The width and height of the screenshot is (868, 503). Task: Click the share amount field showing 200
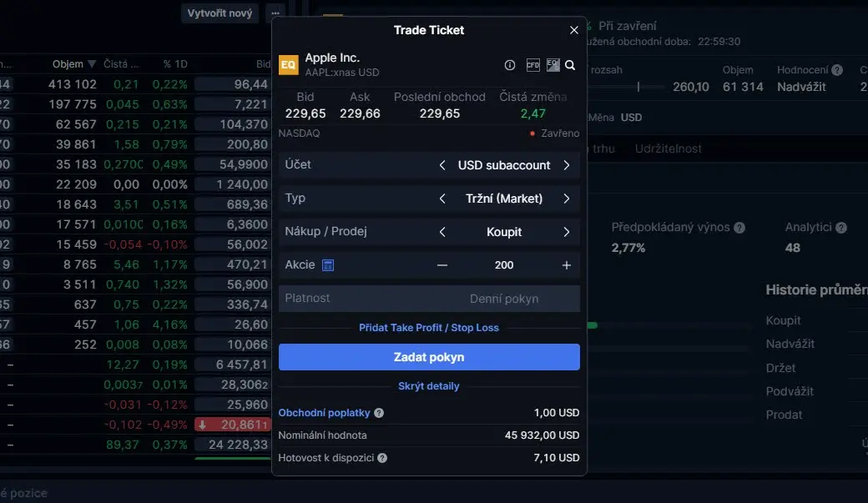(x=504, y=265)
